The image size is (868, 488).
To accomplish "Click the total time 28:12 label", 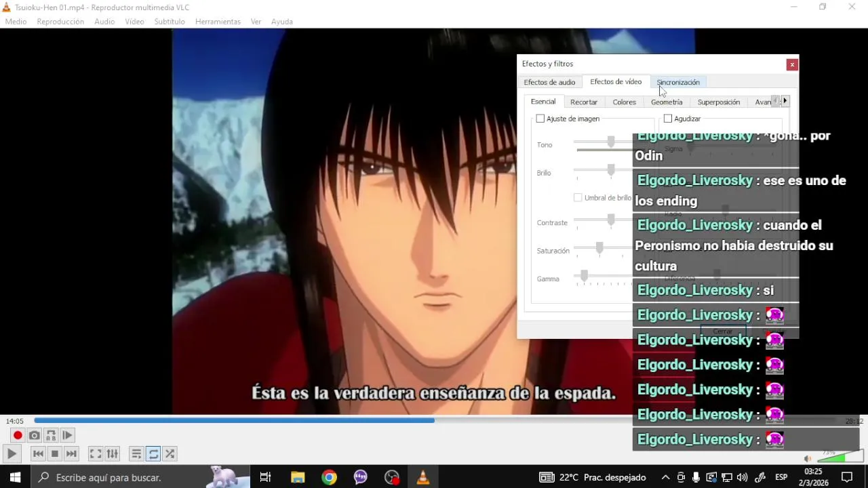I will [x=854, y=421].
